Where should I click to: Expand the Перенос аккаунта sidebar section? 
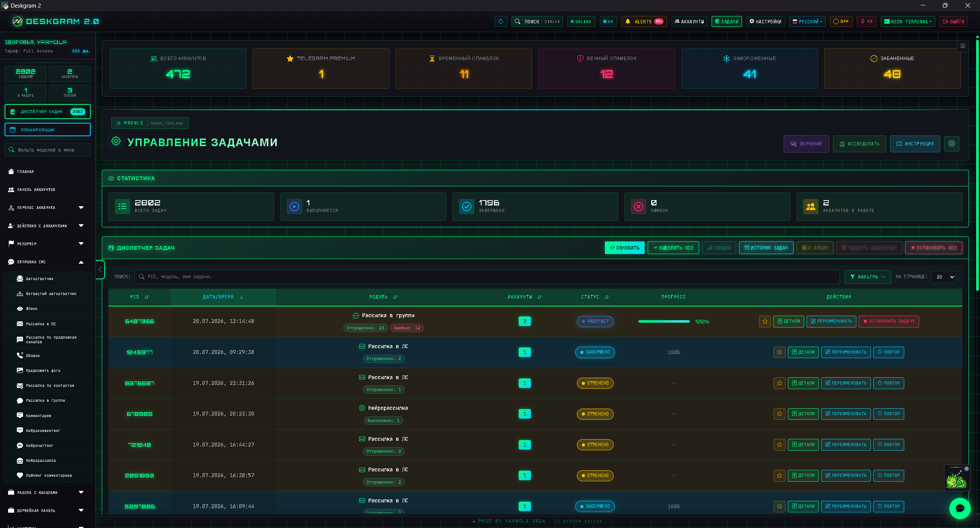coord(46,207)
